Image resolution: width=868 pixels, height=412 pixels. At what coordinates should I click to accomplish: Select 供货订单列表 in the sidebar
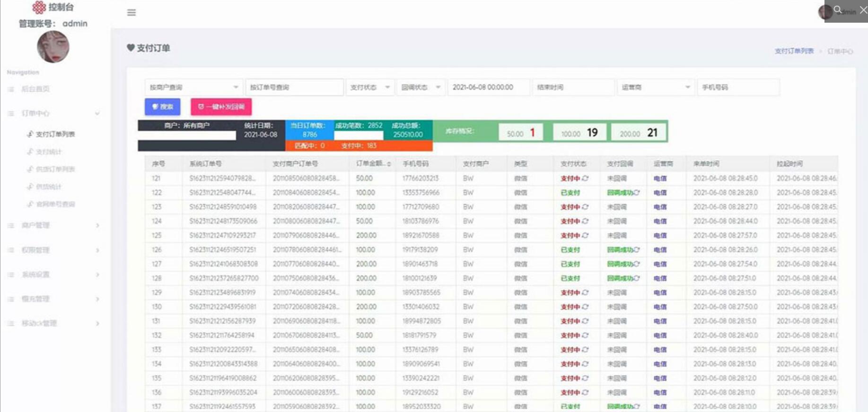[55, 169]
